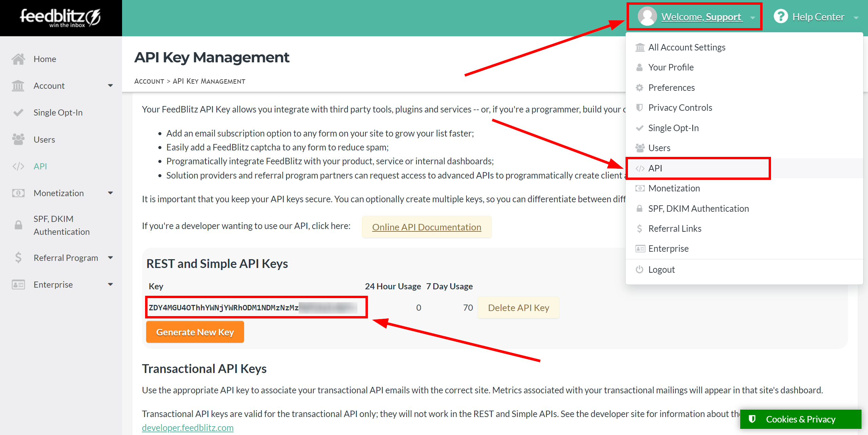Click the Monetization money icon in dropdown
This screenshot has width=868, height=435.
point(640,188)
